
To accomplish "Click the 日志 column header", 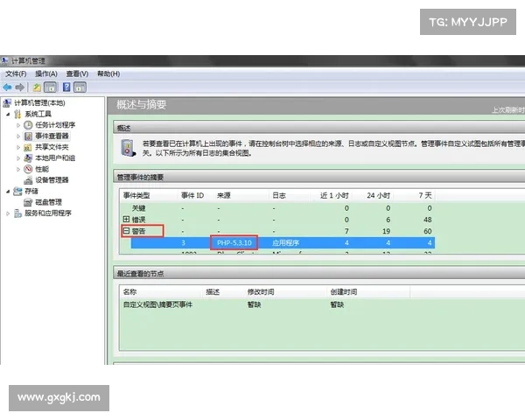I will pos(290,196).
